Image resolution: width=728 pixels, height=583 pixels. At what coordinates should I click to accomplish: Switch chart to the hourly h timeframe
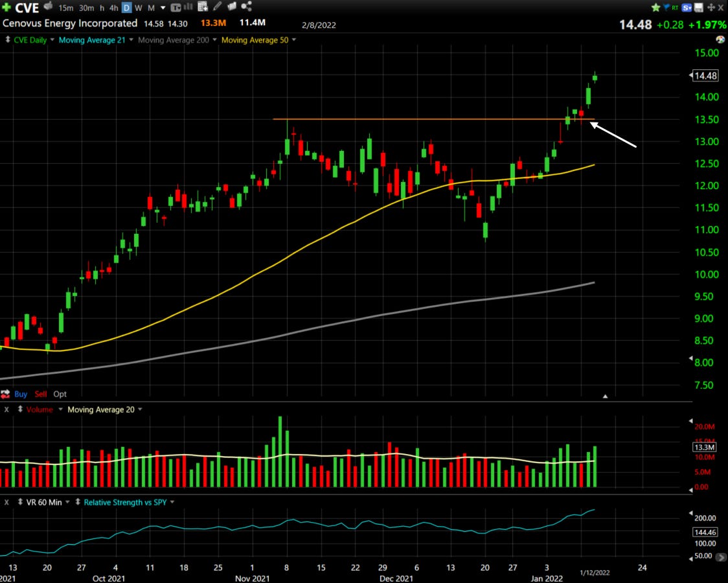click(102, 8)
